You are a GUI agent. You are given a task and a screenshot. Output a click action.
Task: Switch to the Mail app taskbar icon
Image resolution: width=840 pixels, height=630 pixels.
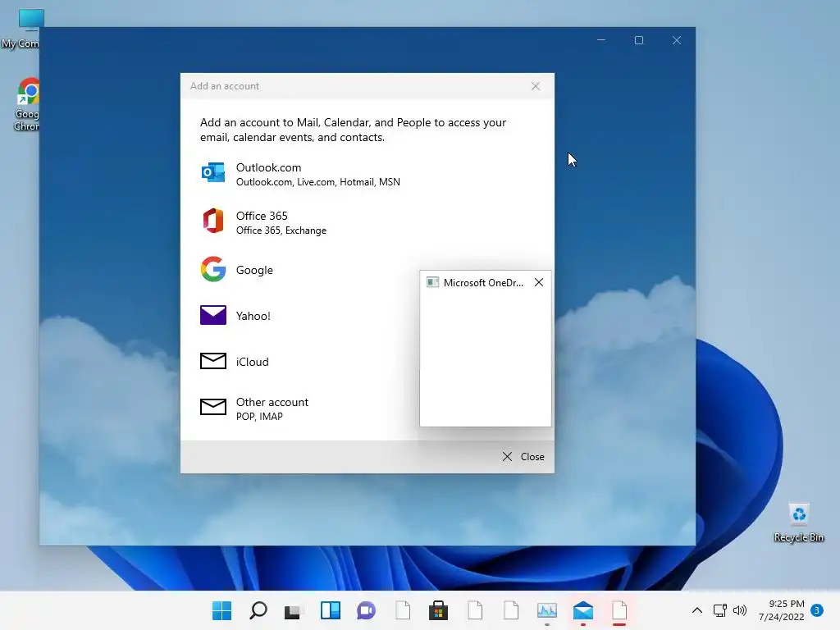(583, 610)
